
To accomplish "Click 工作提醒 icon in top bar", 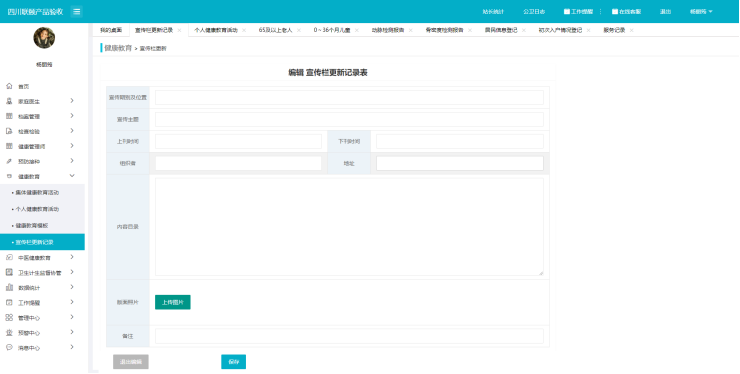I will click(x=567, y=12).
